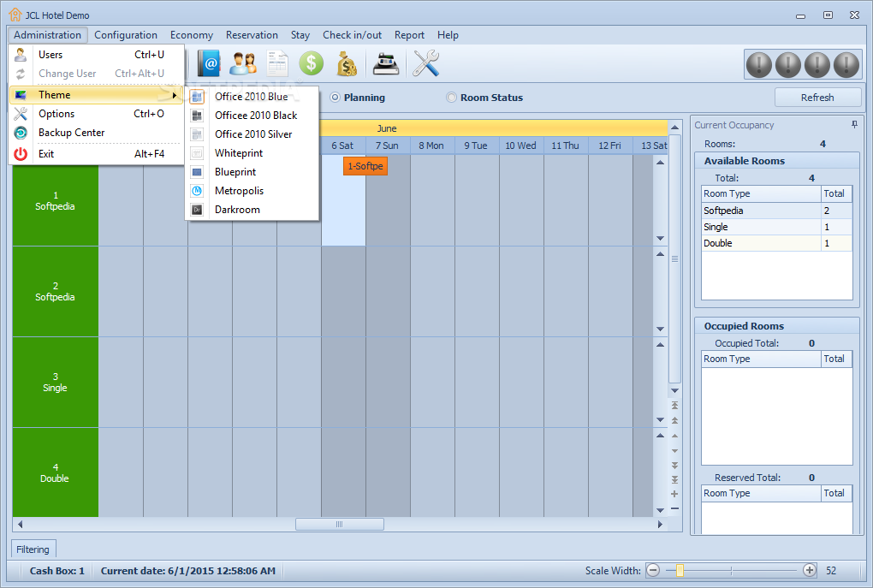Click the room 4 Double row down arrow
The image size is (873, 588).
[661, 510]
